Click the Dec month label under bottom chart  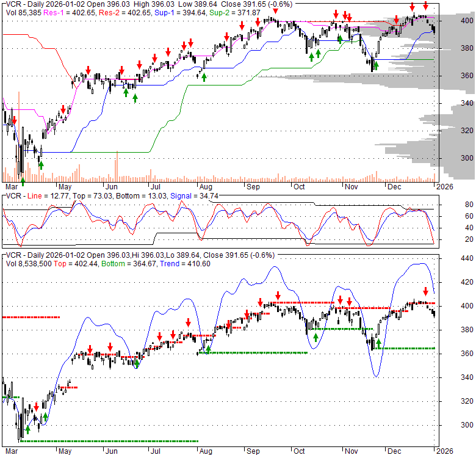coord(394,451)
